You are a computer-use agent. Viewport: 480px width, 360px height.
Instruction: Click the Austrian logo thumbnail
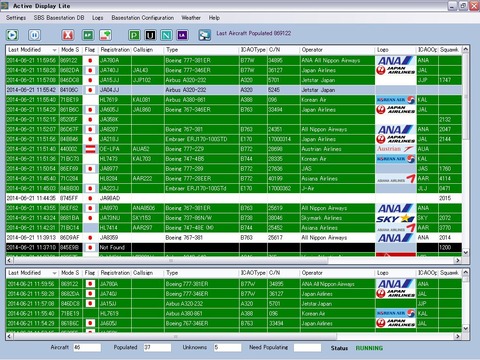pyautogui.click(x=396, y=149)
